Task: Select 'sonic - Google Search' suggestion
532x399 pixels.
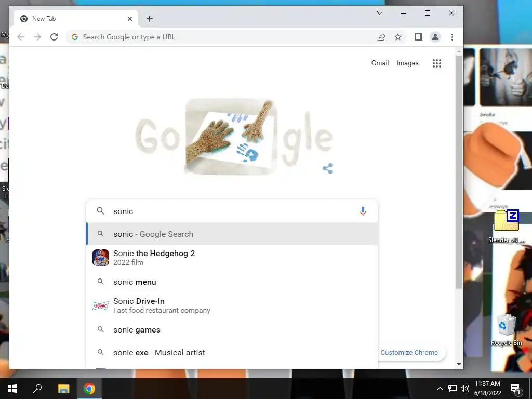Action: (232, 234)
